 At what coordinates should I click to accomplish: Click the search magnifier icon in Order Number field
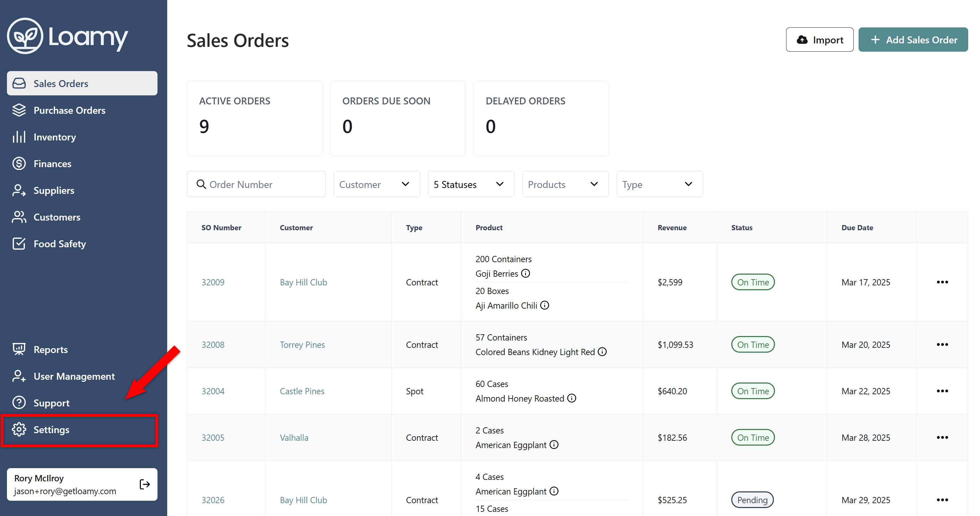coord(201,184)
